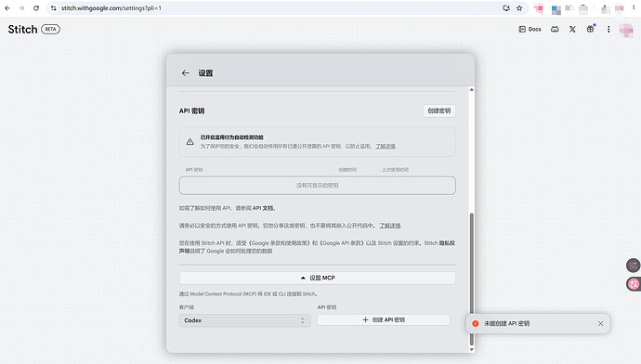This screenshot has width=641, height=364.
Task: Click the back arrow next to 设置
Action: pos(185,73)
